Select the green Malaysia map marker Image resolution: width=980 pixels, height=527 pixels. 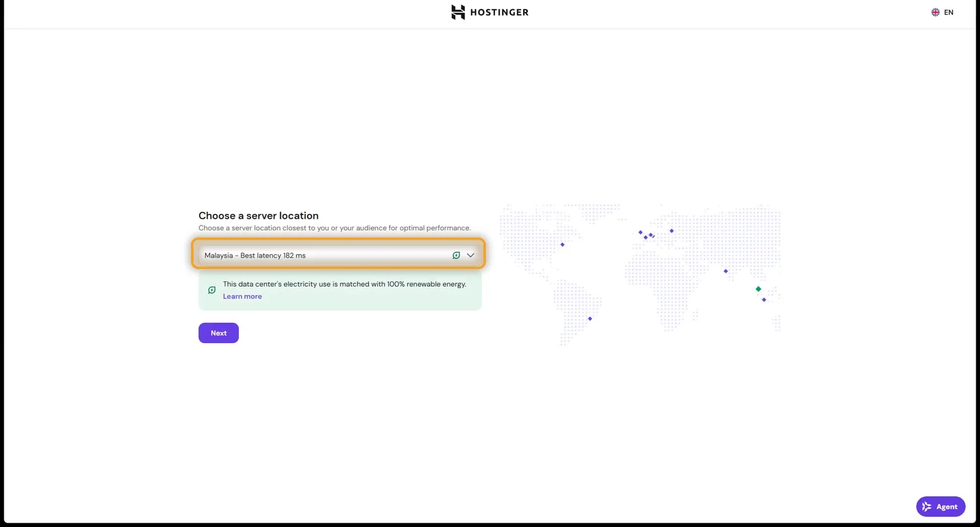pyautogui.click(x=758, y=289)
